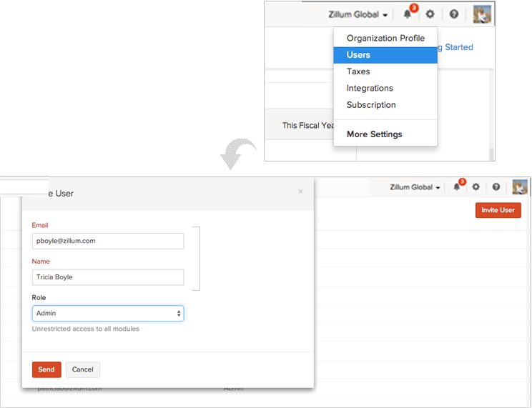Open the profile avatar beside the settings dropdown menu
Screen dimensions: 532x408
point(482,14)
